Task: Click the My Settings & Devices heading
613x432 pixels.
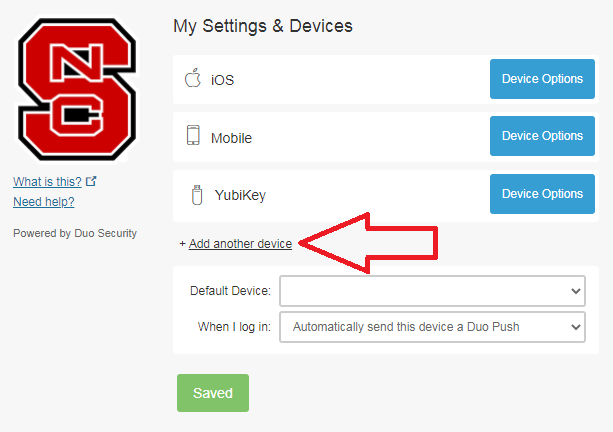Action: tap(263, 25)
